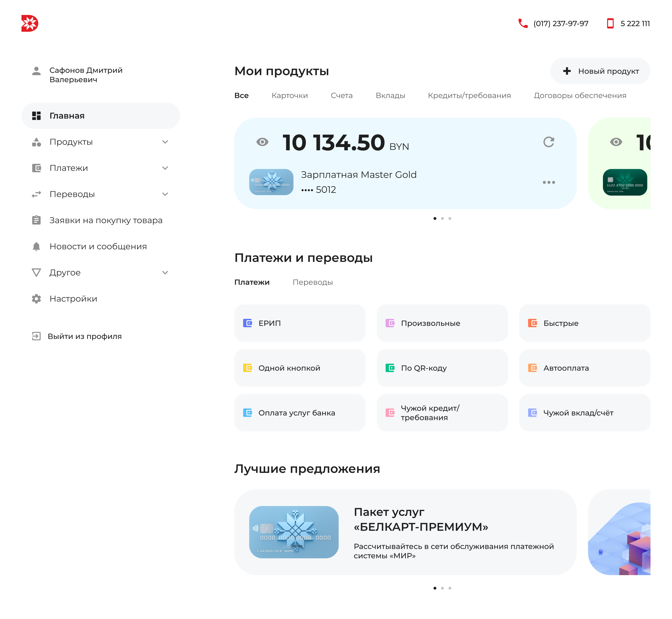Viewport: 672px width, 619px height.
Task: Select the second products carousel dot
Action: [442, 218]
